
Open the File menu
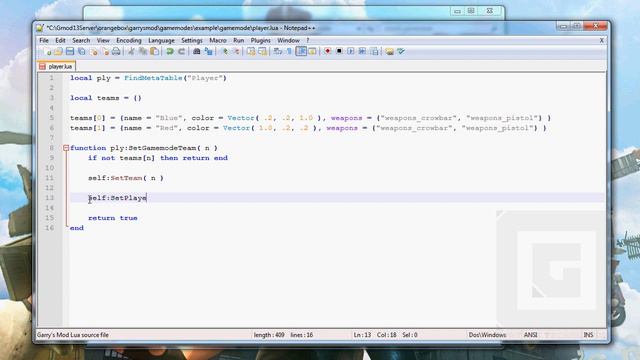[x=44, y=40]
